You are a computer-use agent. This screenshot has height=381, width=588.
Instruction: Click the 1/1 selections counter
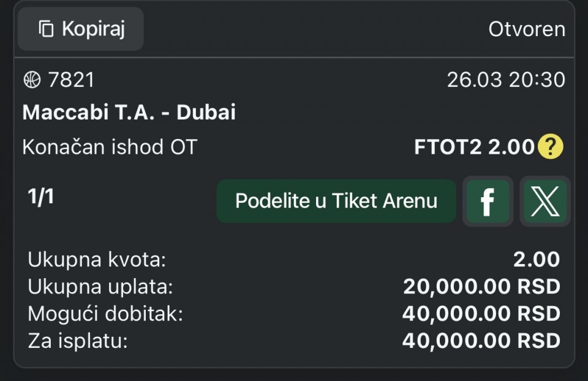pyautogui.click(x=41, y=197)
